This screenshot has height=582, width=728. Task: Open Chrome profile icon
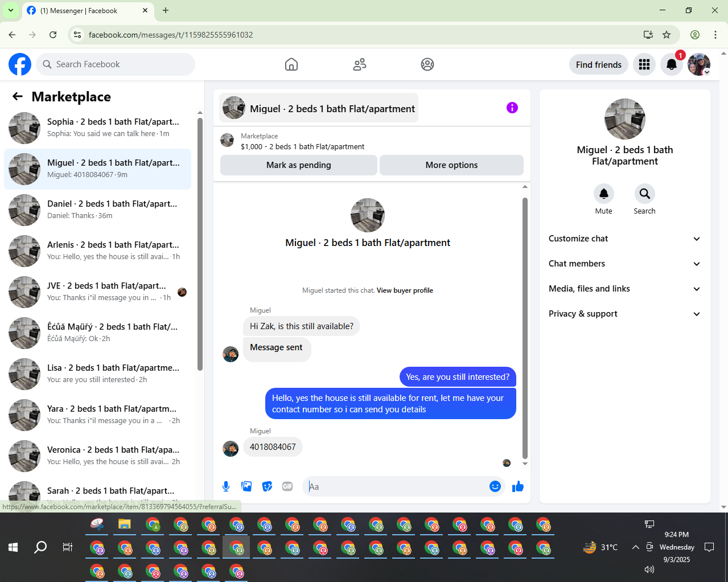click(695, 35)
